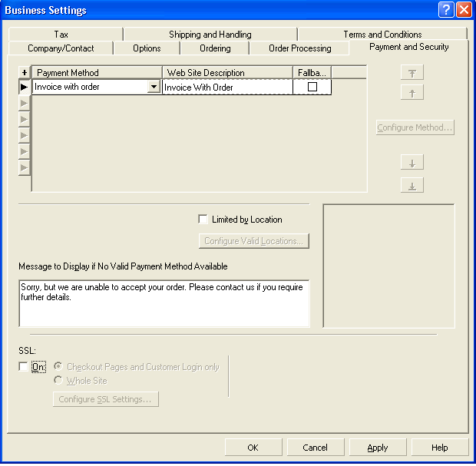Viewport: 476px width, 466px height.
Task: Click the no valid payment message text box
Action: [x=164, y=303]
